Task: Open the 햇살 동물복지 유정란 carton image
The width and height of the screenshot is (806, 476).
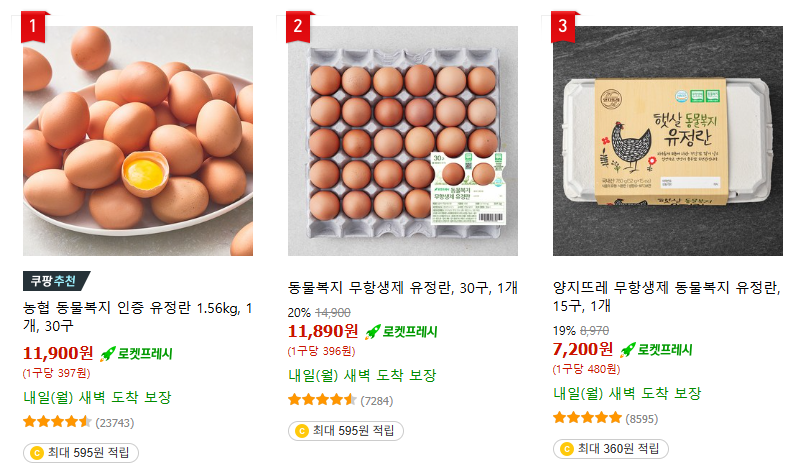Action: point(668,141)
